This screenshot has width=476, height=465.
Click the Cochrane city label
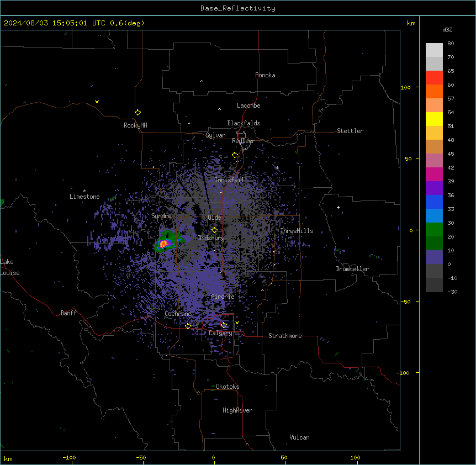click(178, 314)
